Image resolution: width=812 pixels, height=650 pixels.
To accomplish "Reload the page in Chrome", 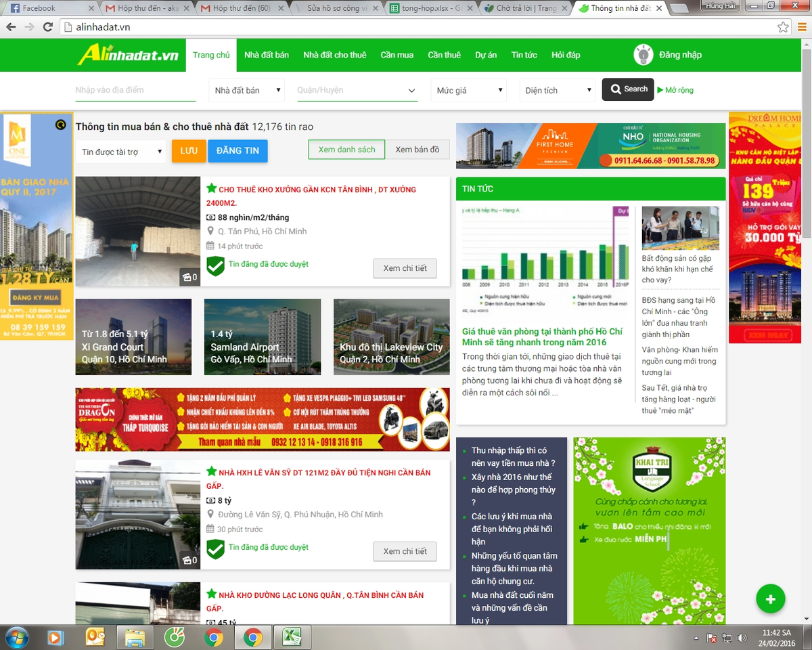I will [x=47, y=27].
